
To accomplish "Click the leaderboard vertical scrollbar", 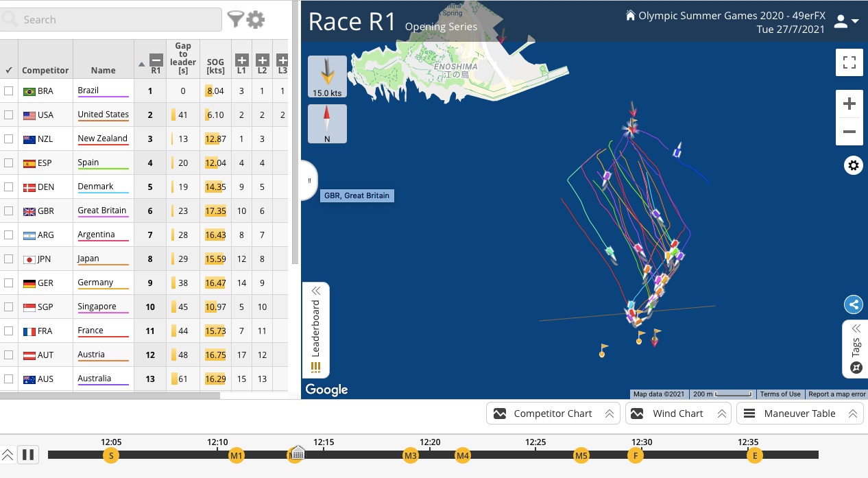I will pyautogui.click(x=296, y=132).
